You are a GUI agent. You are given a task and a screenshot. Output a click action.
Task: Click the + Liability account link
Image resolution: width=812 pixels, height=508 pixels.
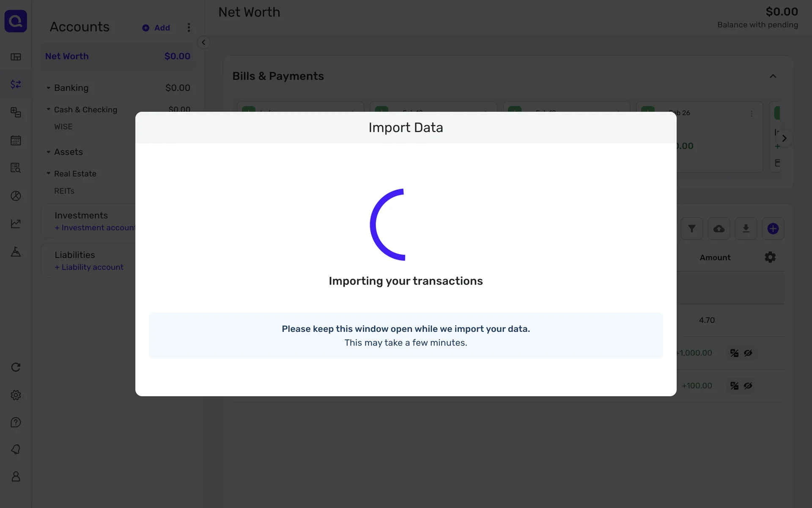point(89,267)
